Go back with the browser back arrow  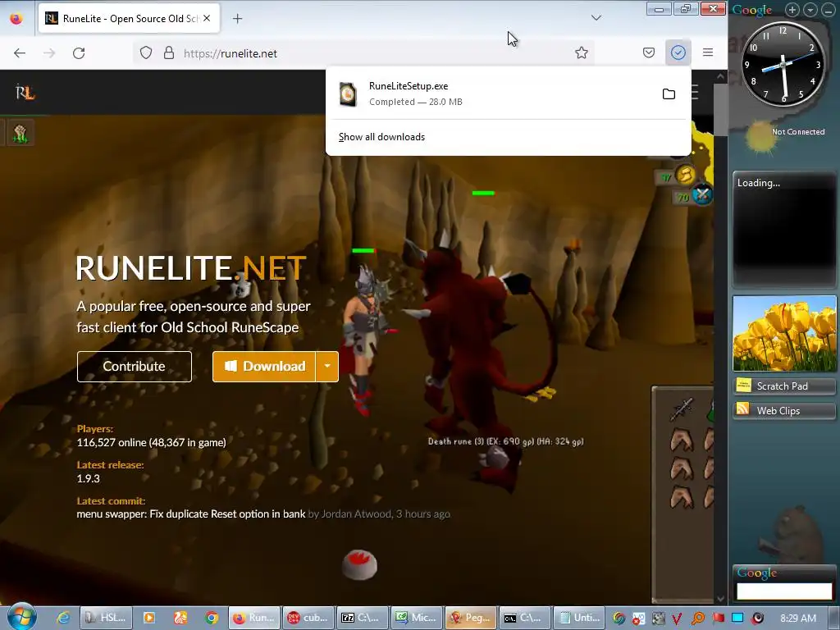(20, 53)
